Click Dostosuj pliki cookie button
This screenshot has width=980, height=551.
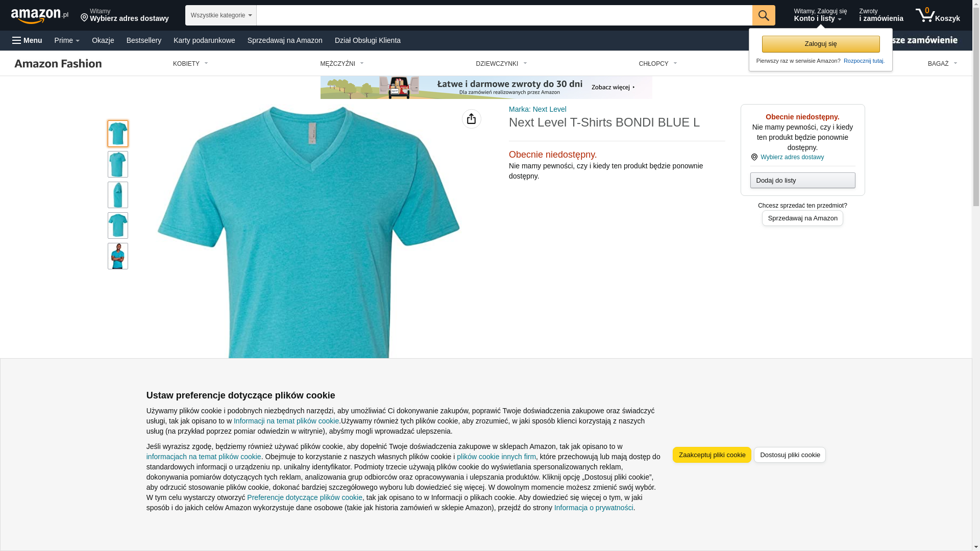790,455
